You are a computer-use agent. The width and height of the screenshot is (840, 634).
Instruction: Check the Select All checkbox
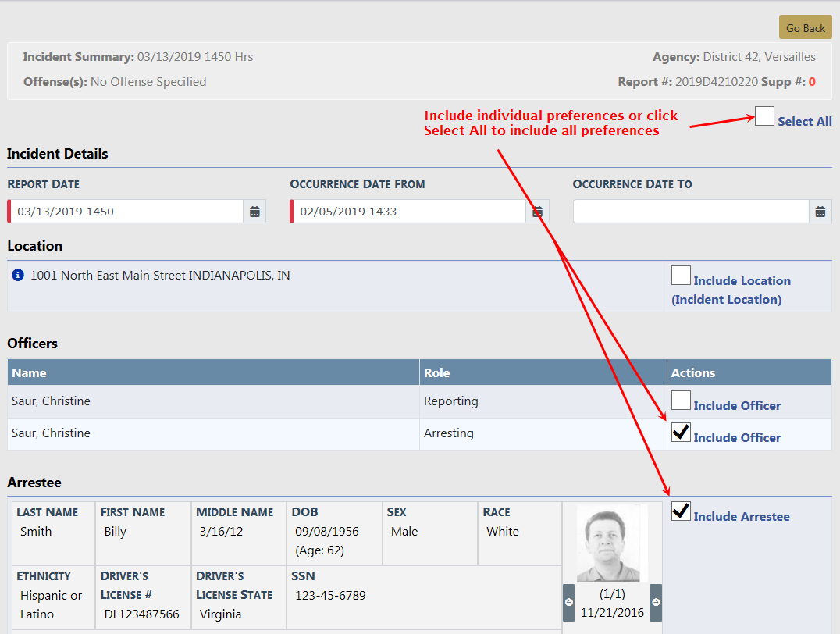tap(764, 117)
